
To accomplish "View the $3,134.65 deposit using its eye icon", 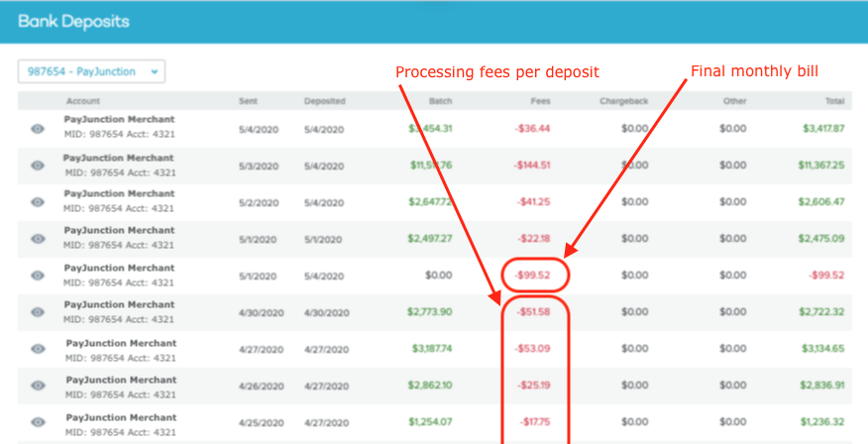I will point(38,349).
